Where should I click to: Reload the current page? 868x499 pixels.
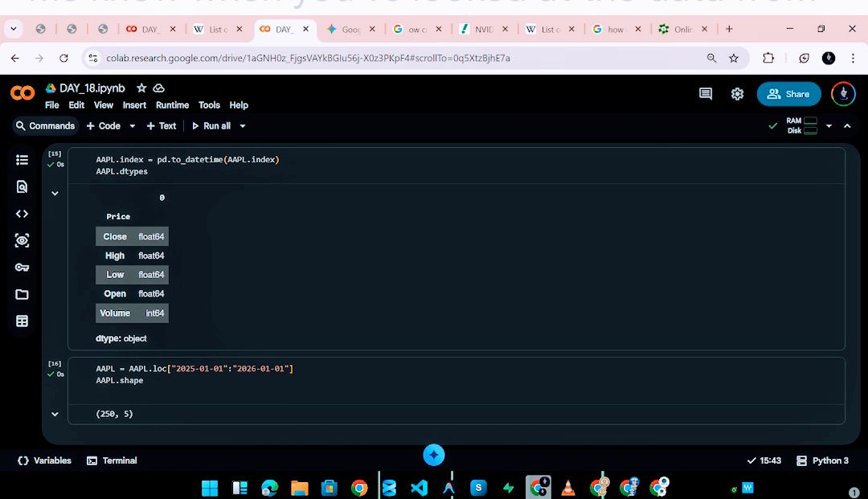tap(63, 58)
